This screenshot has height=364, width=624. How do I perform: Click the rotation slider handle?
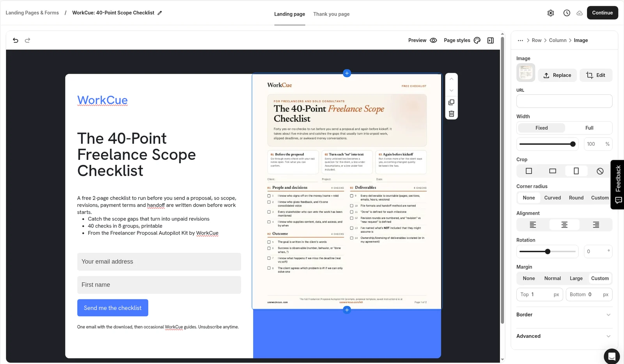[x=548, y=252]
